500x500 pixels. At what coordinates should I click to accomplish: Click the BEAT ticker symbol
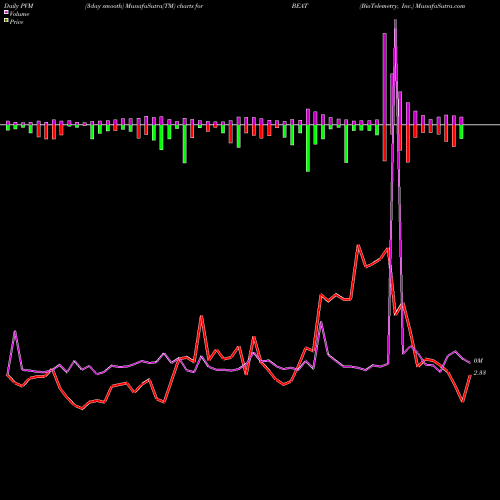tap(300, 6)
